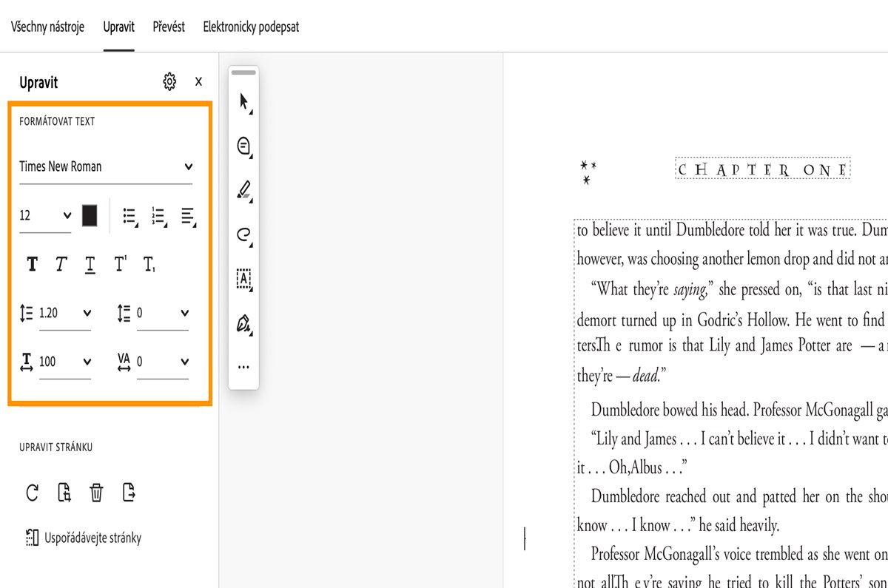Click the CHAPTER ONE heading text box

click(762, 169)
